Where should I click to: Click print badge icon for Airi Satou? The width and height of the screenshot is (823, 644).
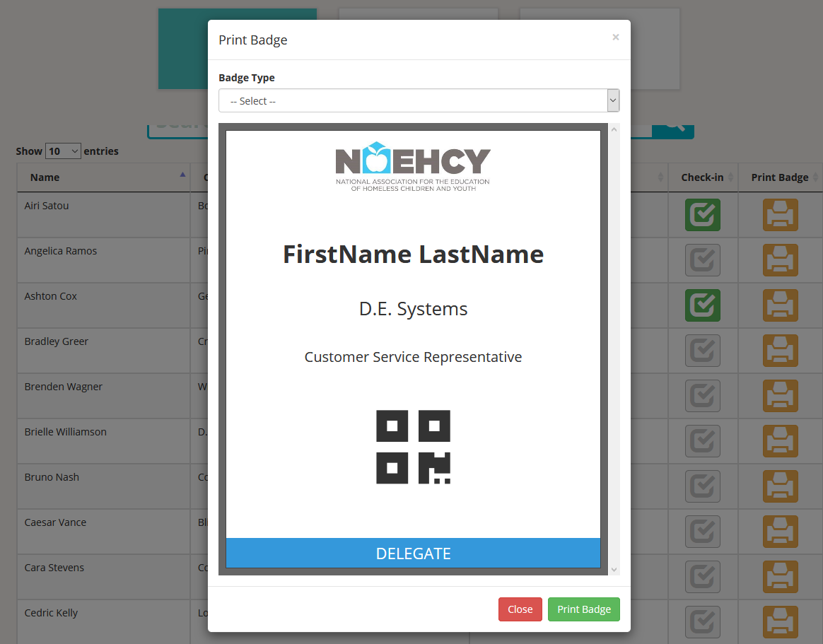click(781, 215)
